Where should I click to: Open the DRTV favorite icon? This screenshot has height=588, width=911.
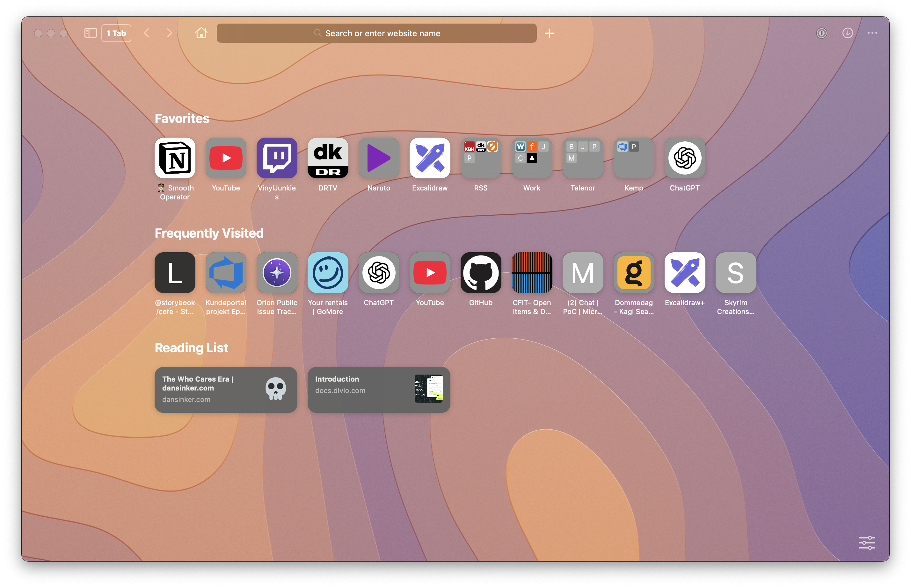coord(328,158)
